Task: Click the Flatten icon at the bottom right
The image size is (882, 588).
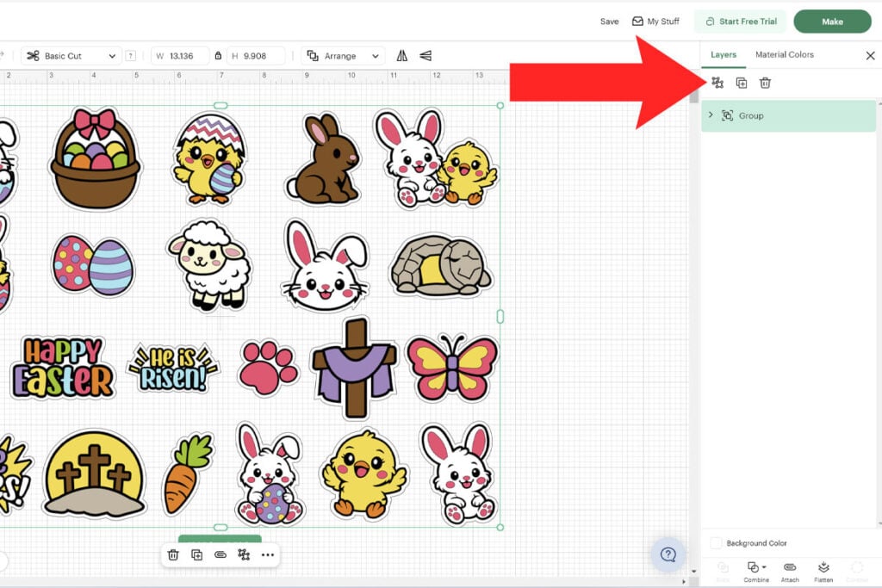Action: [823, 570]
